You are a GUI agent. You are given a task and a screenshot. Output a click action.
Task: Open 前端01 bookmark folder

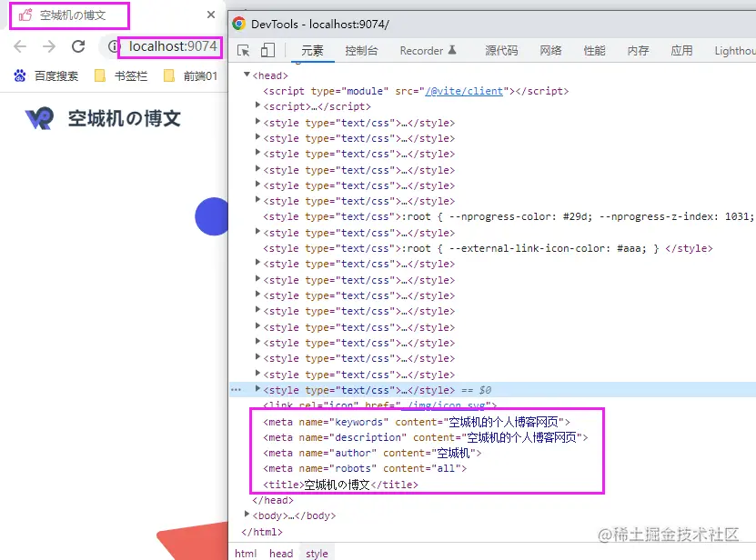pos(190,75)
